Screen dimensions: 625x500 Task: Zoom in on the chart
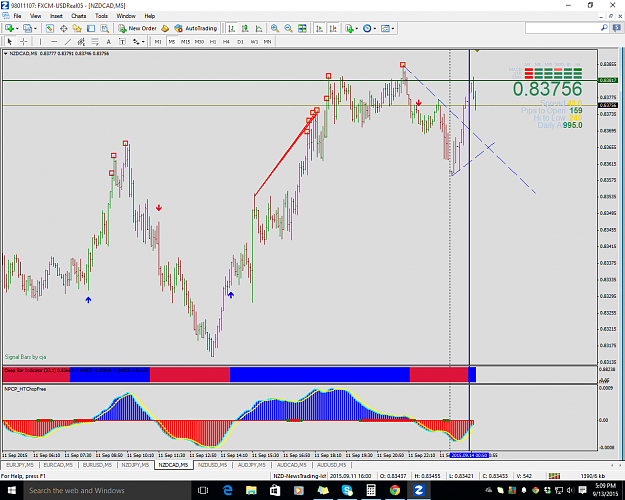coord(275,28)
